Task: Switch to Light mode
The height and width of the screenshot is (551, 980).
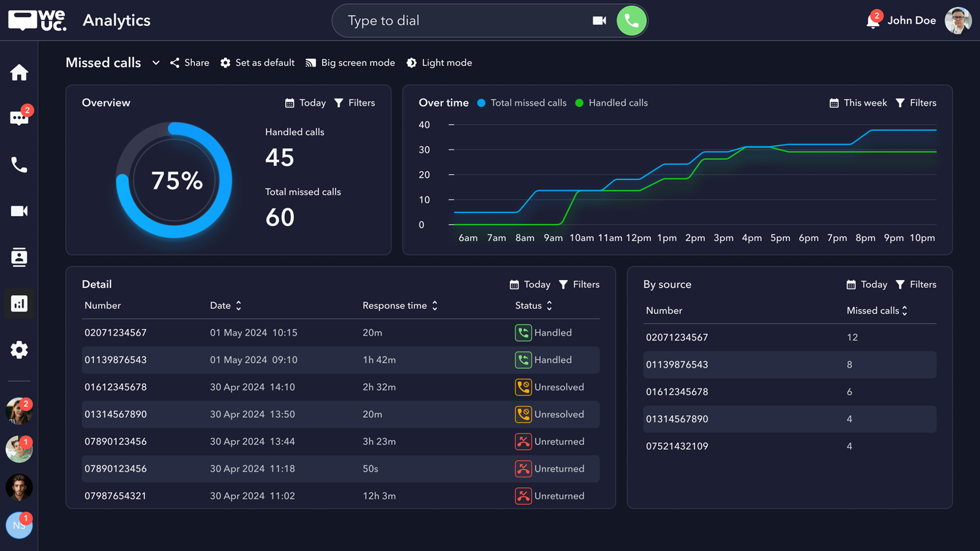Action: point(439,63)
